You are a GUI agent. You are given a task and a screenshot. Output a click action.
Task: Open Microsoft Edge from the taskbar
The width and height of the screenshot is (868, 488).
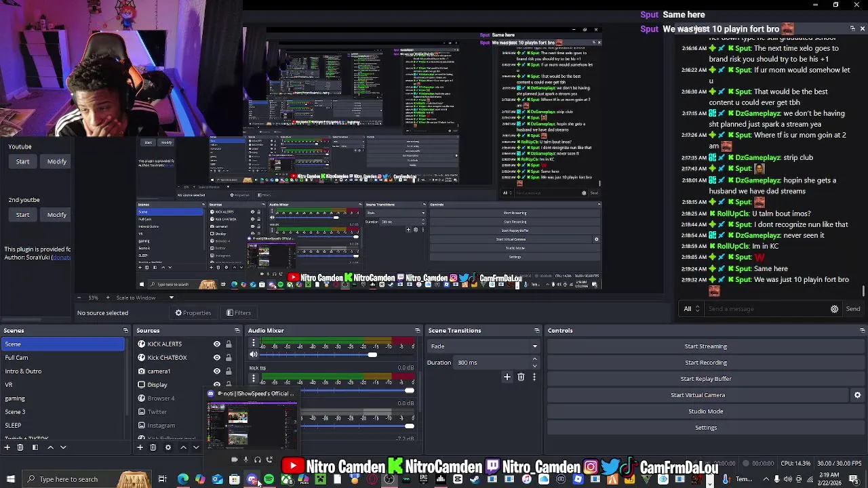click(x=183, y=479)
